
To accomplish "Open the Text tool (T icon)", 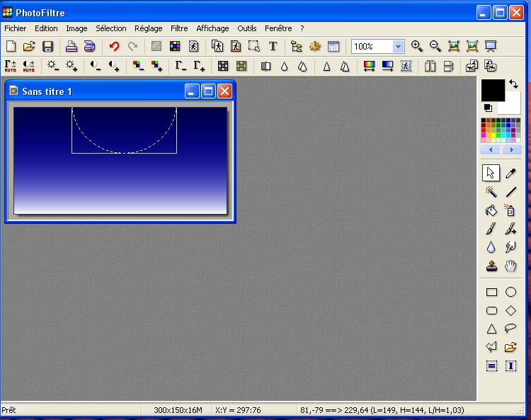I will point(273,46).
